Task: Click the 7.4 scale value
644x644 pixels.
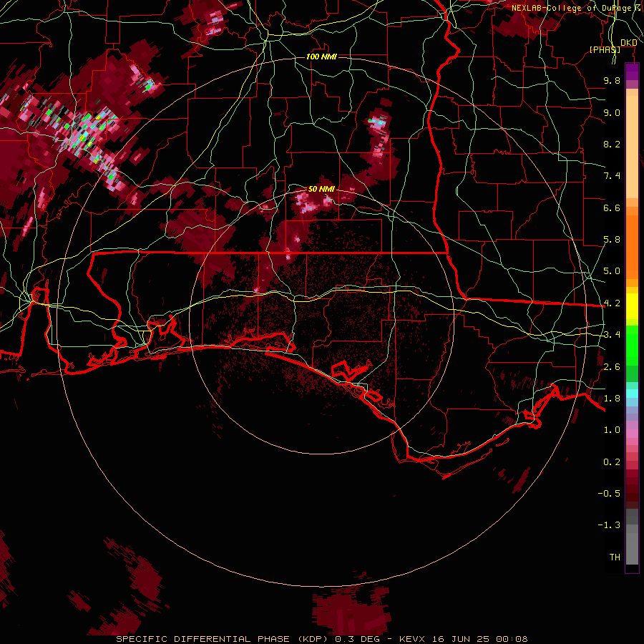Action: 612,176
